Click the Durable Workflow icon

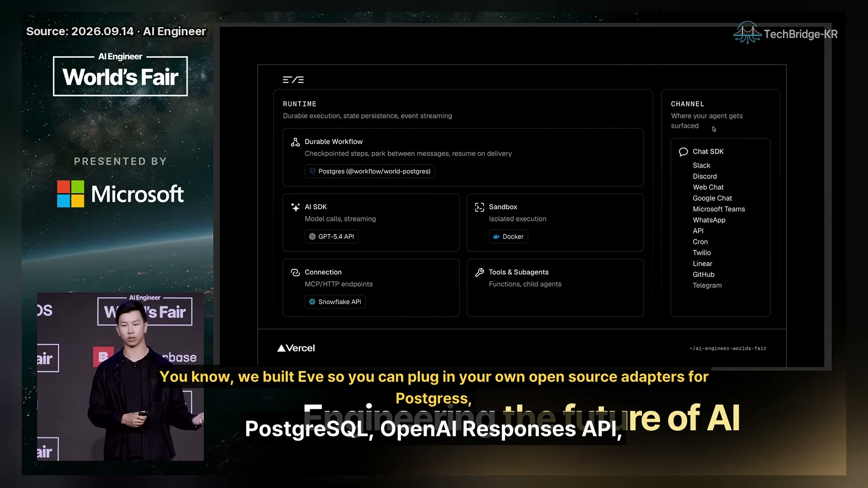tap(295, 142)
